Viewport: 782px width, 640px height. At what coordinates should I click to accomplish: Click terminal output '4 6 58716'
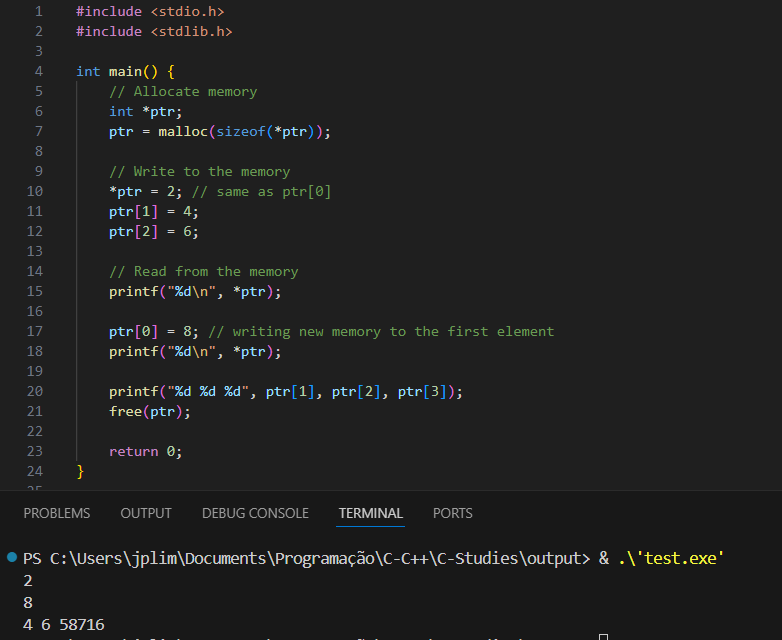[64, 625]
